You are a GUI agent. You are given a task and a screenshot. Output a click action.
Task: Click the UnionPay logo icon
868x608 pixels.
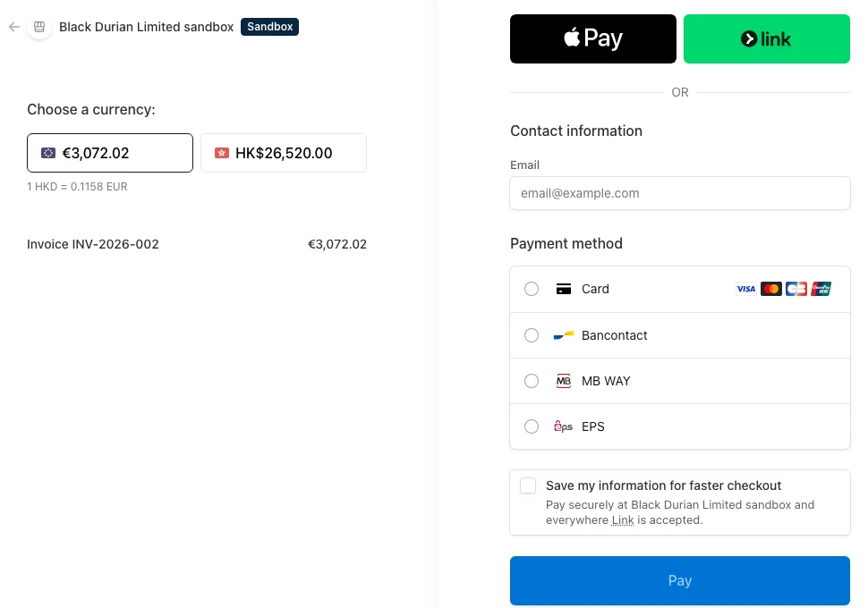point(821,289)
